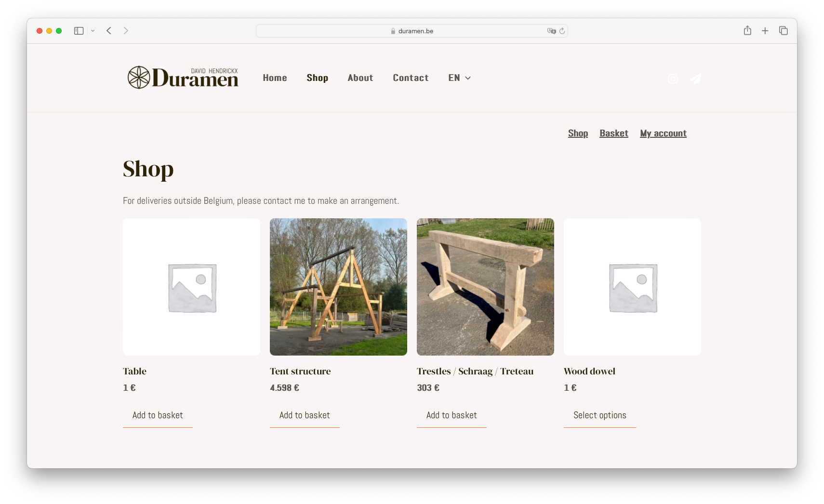Minimize the Safari window
This screenshot has width=824, height=504.
click(x=49, y=31)
